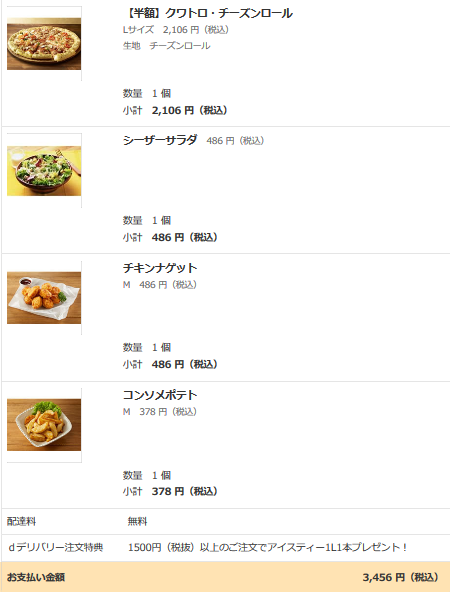The height and width of the screenshot is (592, 450).
Task: Select the コンソメポテト item title
Action: tap(160, 395)
